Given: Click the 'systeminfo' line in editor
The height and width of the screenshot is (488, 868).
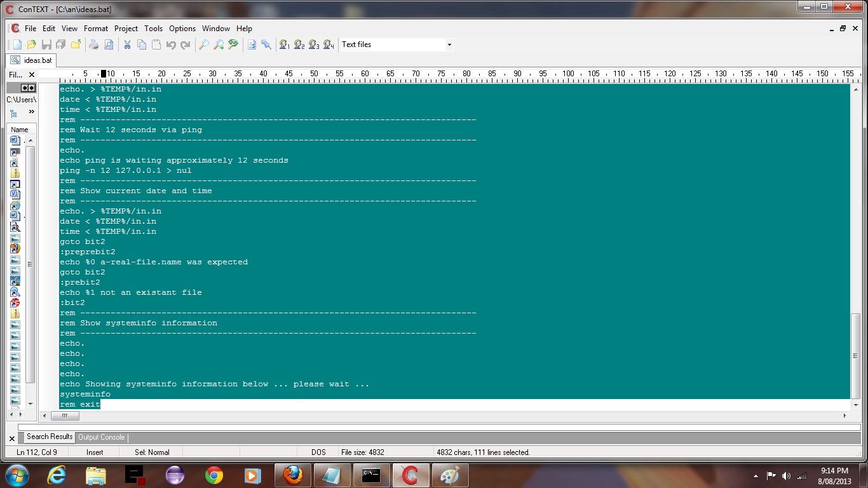Looking at the screenshot, I should click(85, 394).
